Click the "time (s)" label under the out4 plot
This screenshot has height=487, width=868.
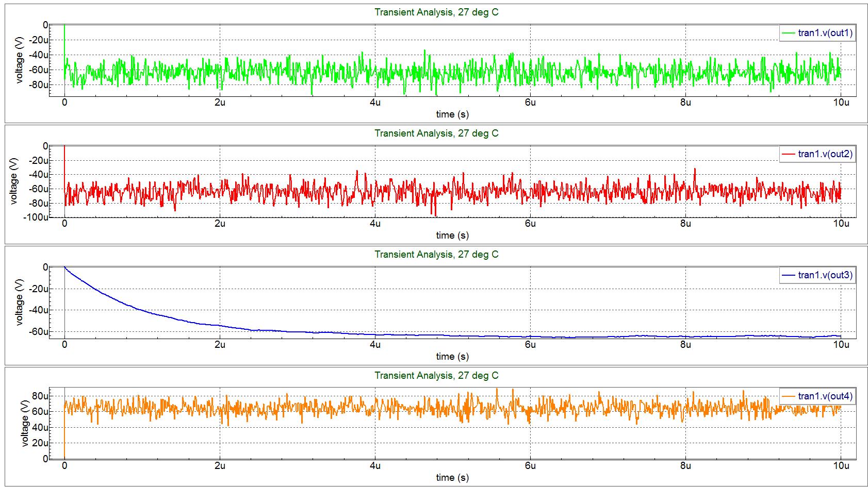pyautogui.click(x=452, y=478)
